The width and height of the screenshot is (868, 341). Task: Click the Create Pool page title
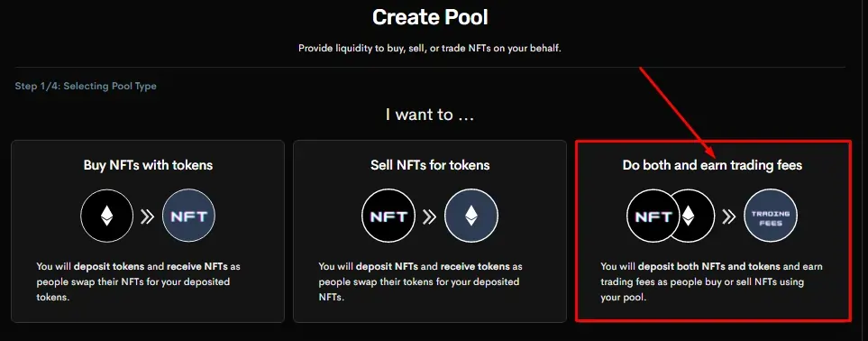click(430, 17)
